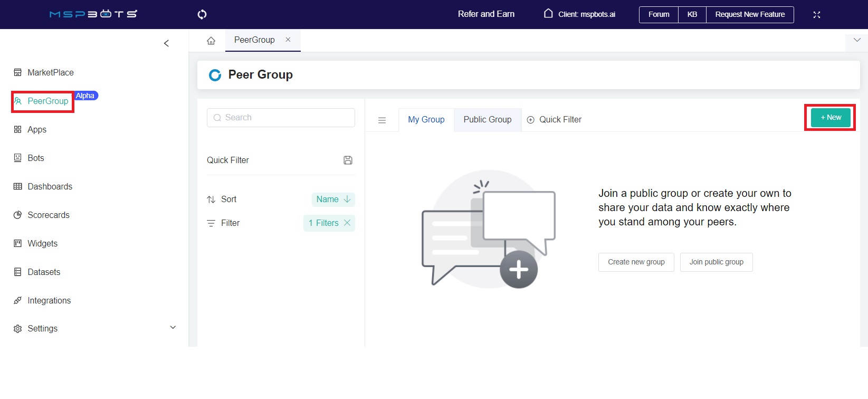868x399 pixels.
Task: Click the + New button
Action: coord(831,117)
